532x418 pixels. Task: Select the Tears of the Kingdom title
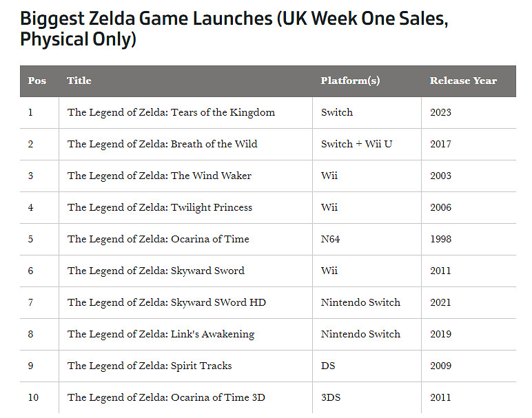(x=171, y=112)
